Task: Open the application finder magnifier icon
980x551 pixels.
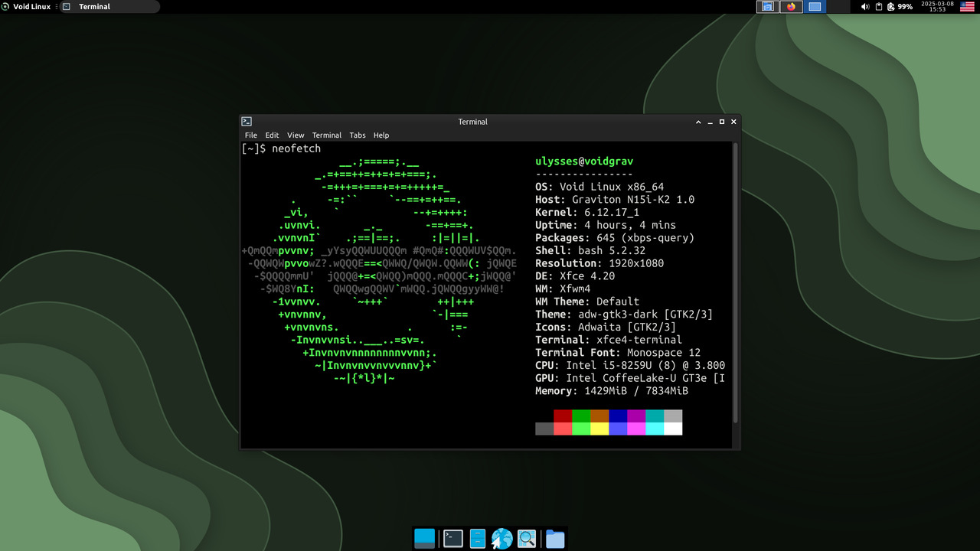Action: pyautogui.click(x=527, y=539)
